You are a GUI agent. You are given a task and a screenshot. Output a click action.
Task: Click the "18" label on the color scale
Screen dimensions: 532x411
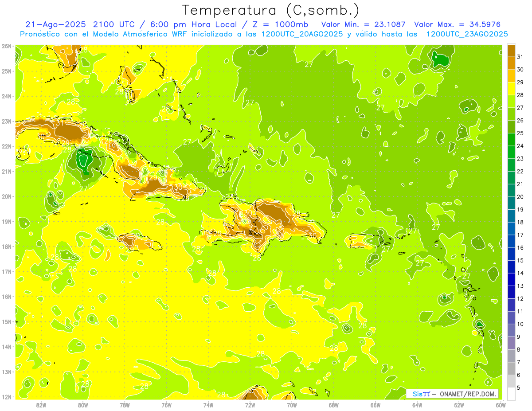coord(520,222)
